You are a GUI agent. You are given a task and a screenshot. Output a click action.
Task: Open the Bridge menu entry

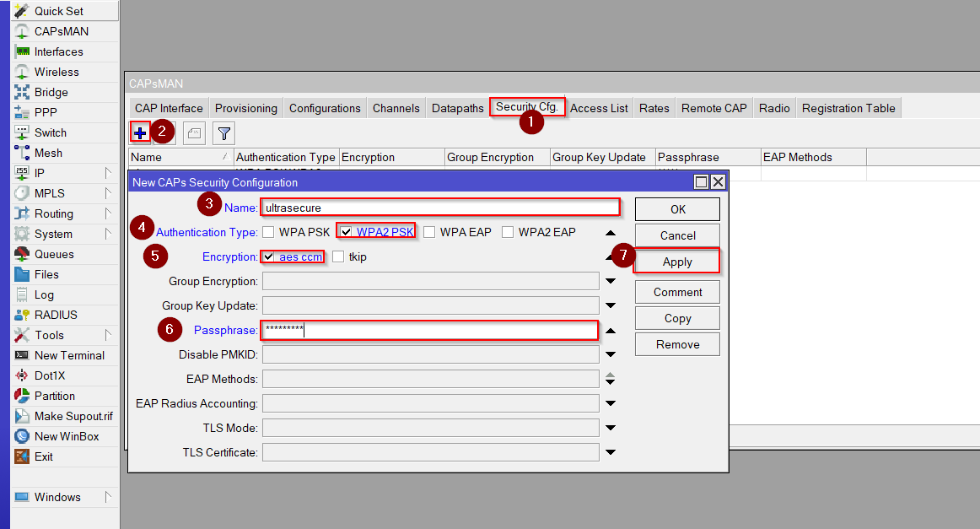click(x=51, y=92)
